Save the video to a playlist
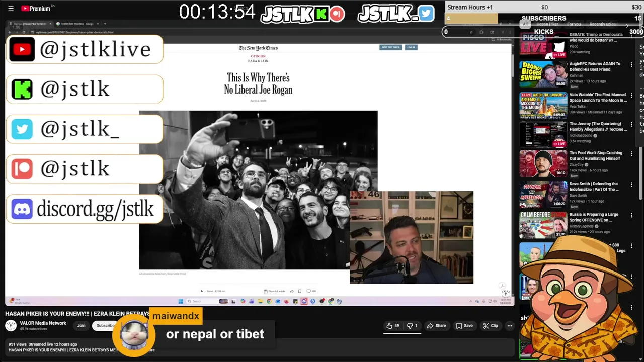 tap(464, 326)
